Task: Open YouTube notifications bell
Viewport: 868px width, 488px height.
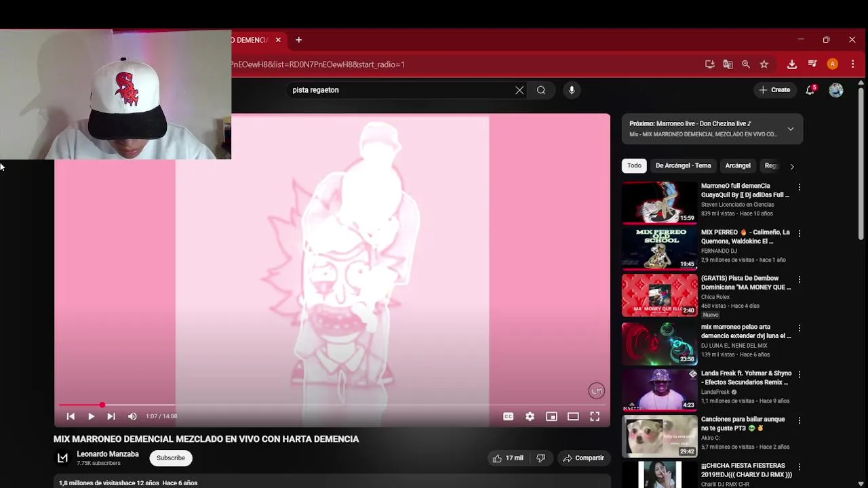Action: [x=810, y=90]
